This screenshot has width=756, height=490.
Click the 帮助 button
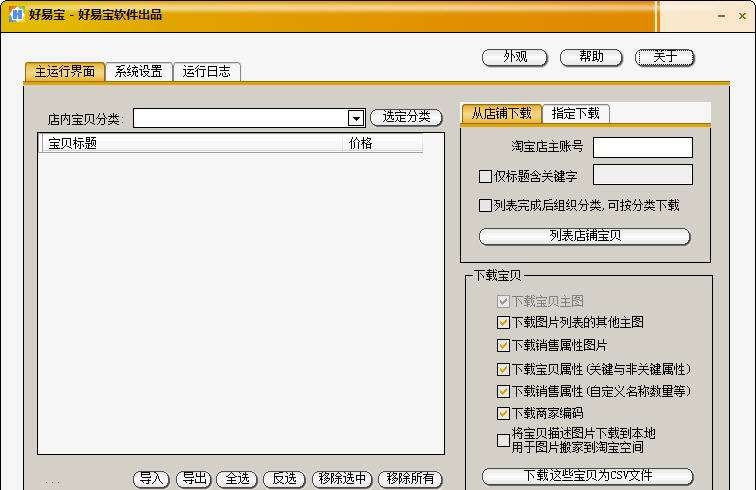[x=591, y=57]
